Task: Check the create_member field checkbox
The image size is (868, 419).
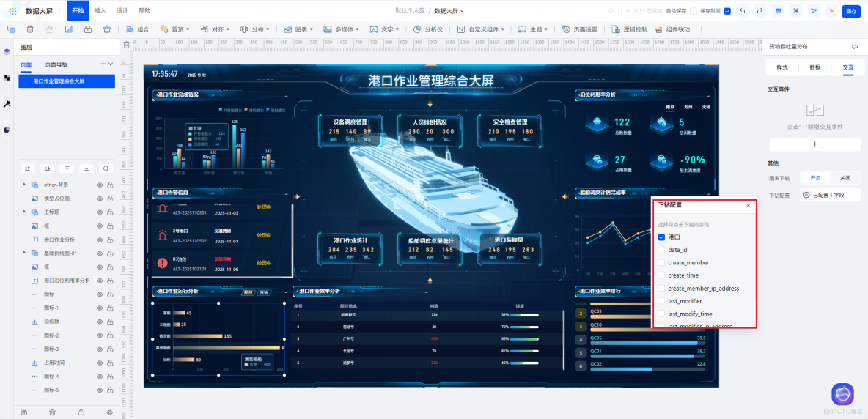Action: (x=661, y=262)
